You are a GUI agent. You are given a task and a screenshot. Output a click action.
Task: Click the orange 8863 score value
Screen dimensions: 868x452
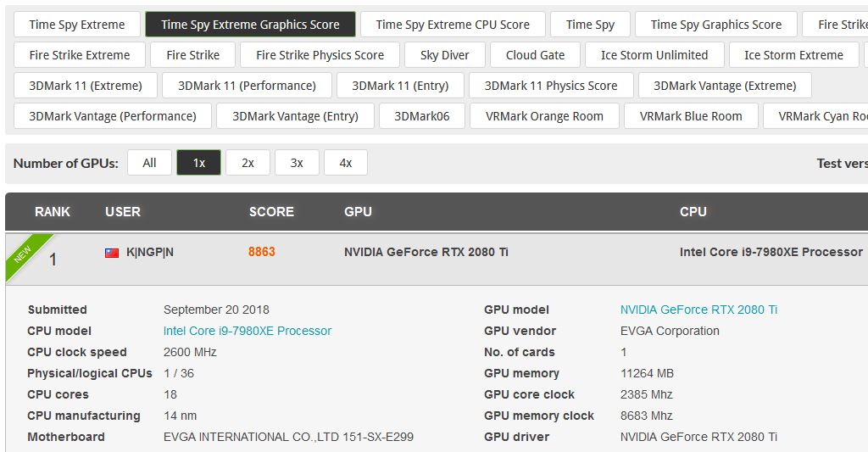(261, 252)
